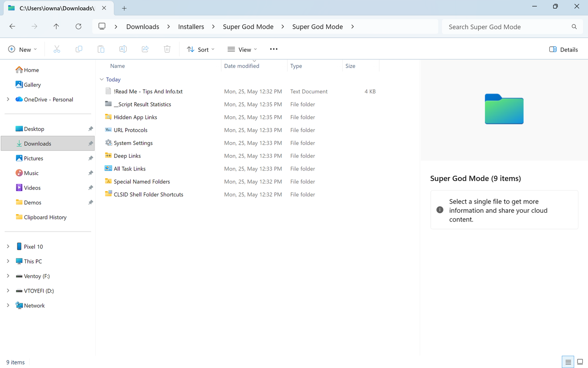Image resolution: width=588 pixels, height=368 pixels.
Task: Switch to details list view icon in status bar
Action: 568,362
